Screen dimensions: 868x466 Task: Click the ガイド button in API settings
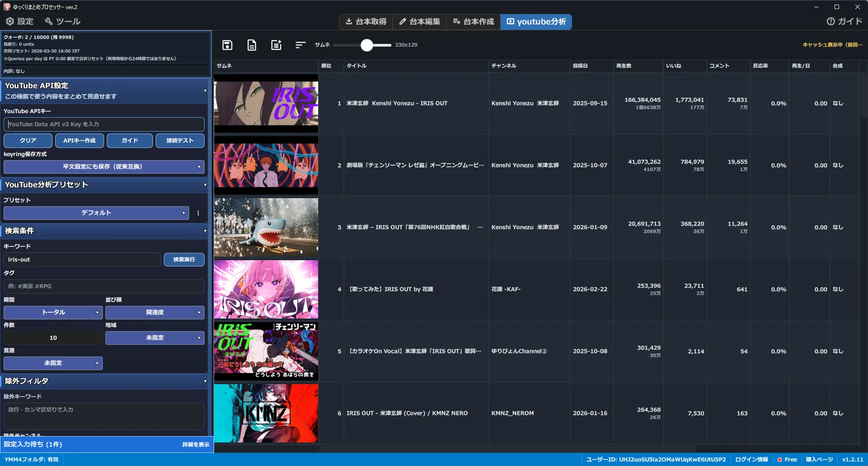tap(129, 141)
